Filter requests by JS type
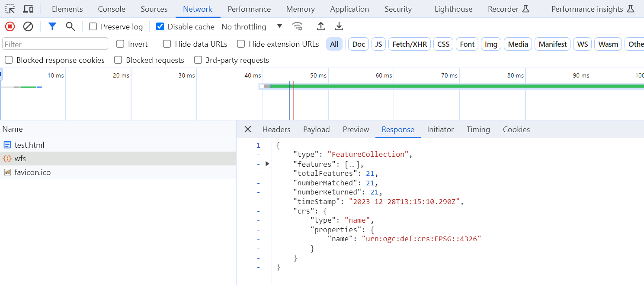Image resolution: width=644 pixels, height=285 pixels. point(378,44)
